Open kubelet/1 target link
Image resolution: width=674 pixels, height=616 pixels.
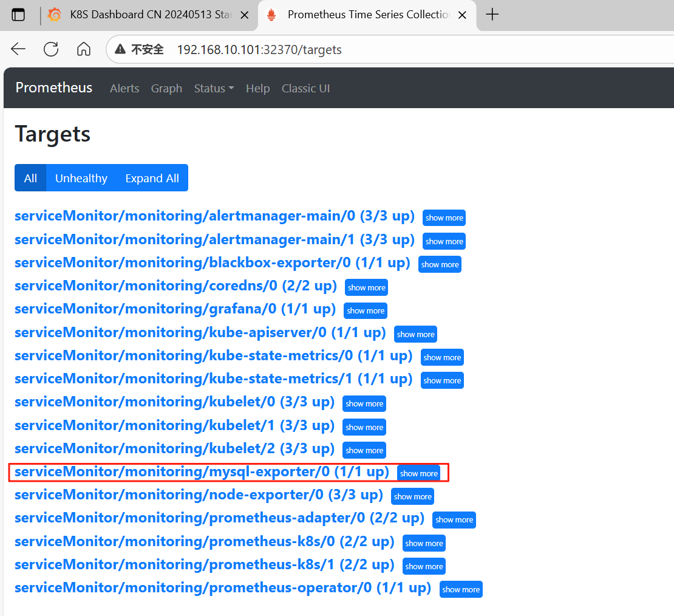click(x=174, y=426)
